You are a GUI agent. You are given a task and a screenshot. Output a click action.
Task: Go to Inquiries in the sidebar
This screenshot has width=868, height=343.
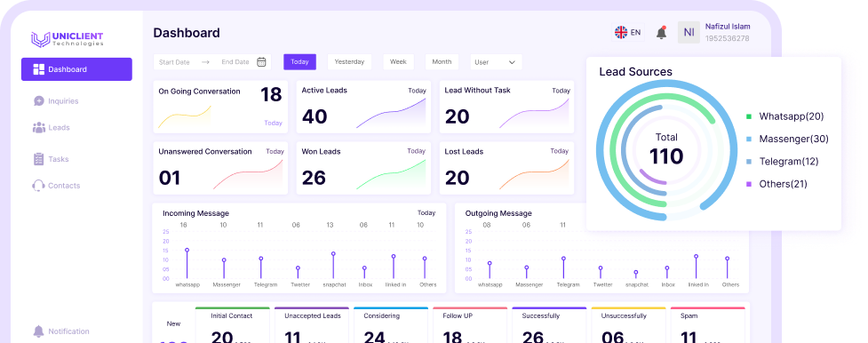click(55, 100)
